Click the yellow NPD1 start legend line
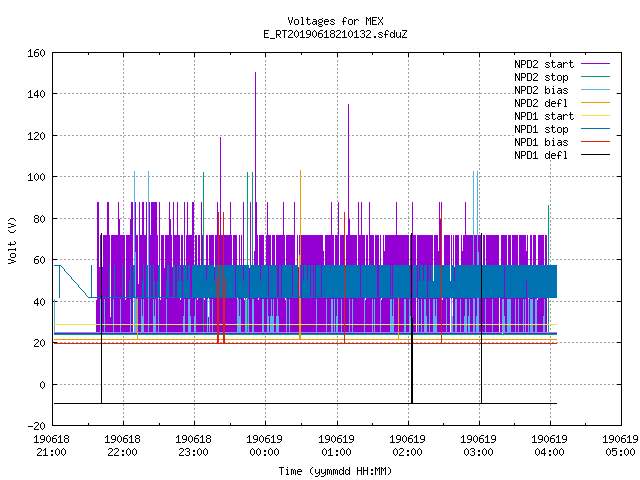The image size is (640, 480). [x=595, y=116]
